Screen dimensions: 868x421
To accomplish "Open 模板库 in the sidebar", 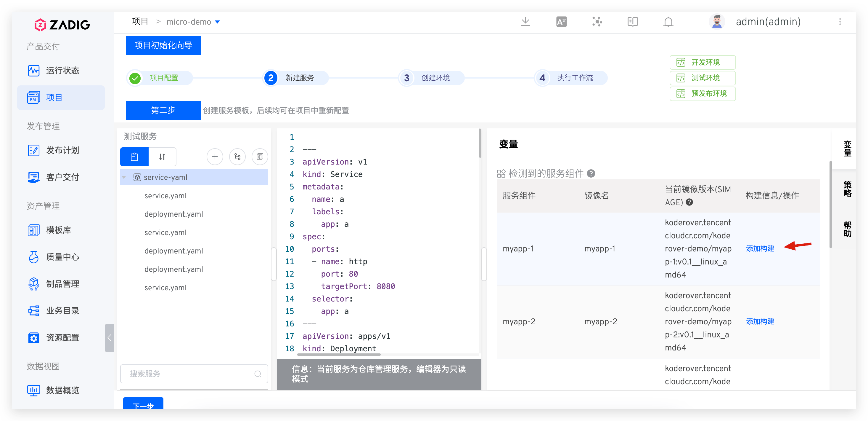I will pyautogui.click(x=58, y=230).
